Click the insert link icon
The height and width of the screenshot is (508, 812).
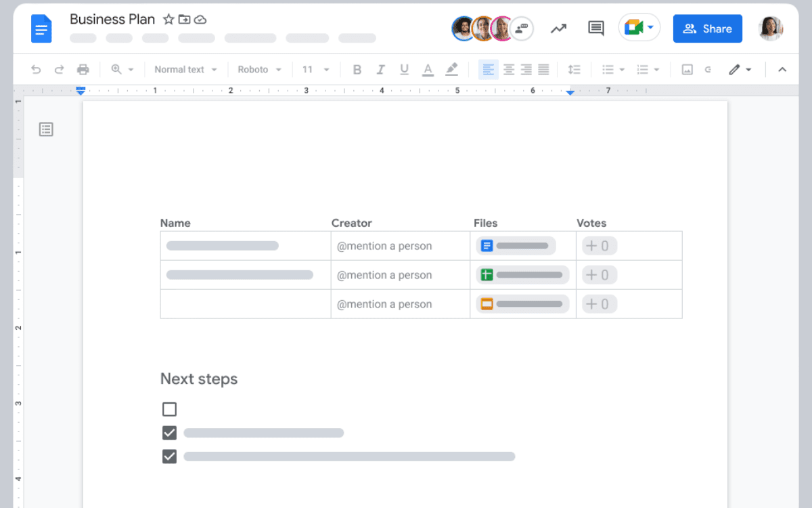[x=708, y=69]
